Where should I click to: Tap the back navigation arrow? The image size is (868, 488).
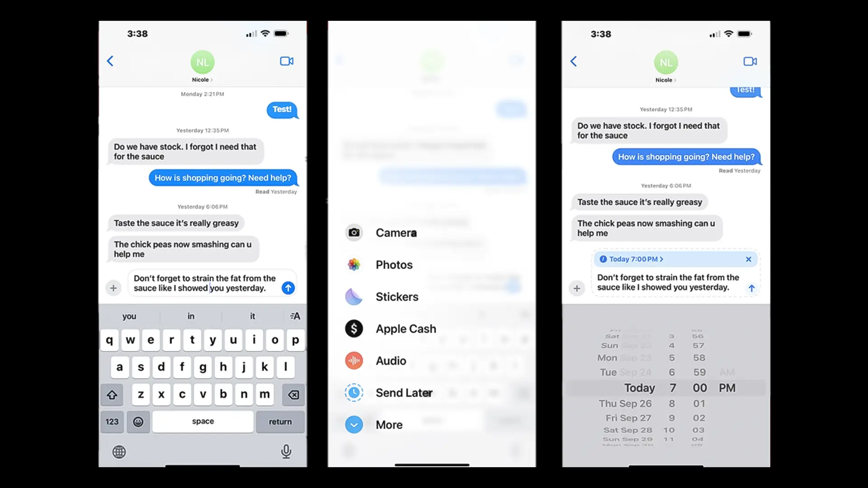point(110,61)
